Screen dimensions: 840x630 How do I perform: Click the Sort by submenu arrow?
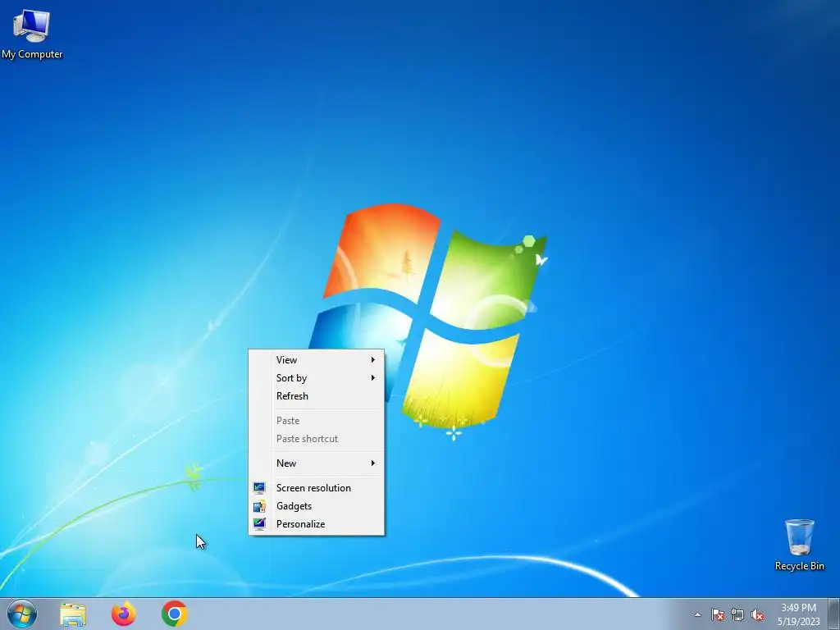(x=373, y=378)
